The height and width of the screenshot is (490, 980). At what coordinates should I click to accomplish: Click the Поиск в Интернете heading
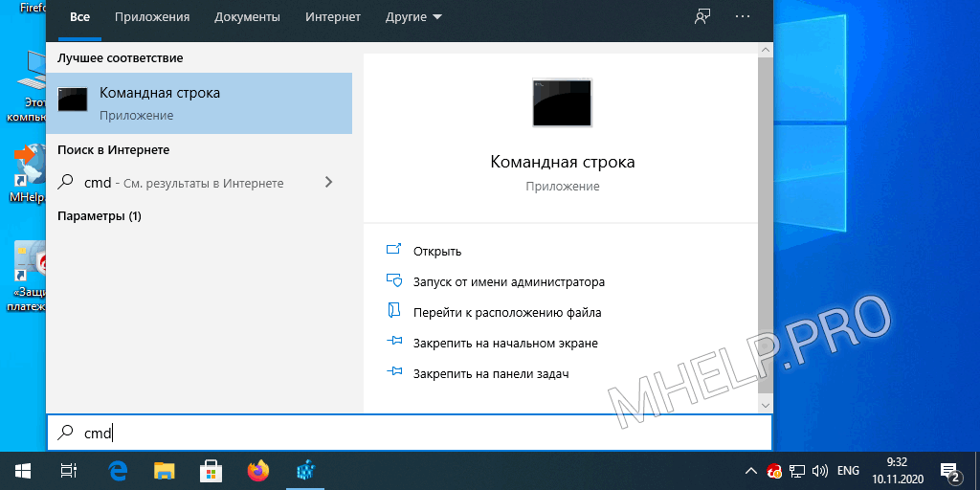point(113,150)
